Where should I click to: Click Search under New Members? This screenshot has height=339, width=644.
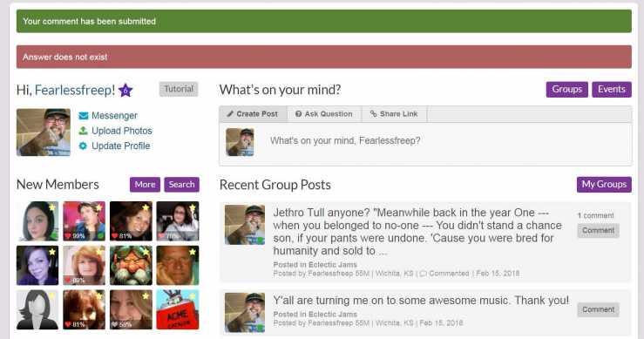pyautogui.click(x=181, y=185)
